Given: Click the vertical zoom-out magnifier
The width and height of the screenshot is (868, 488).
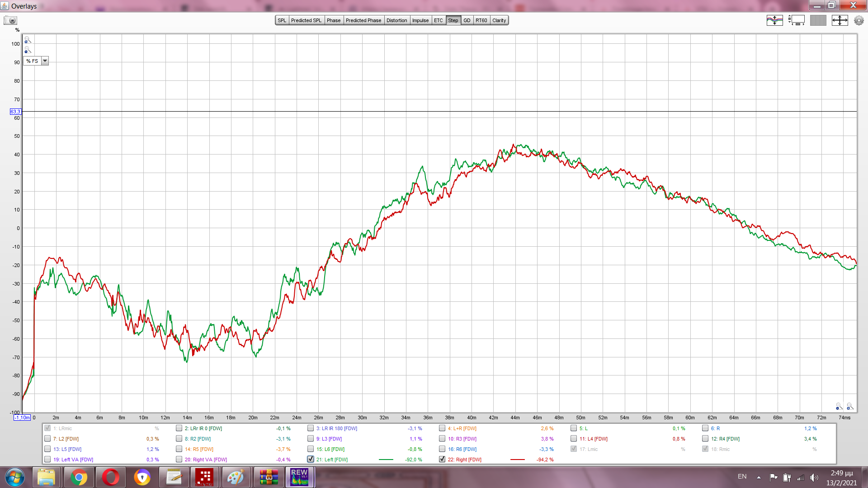Looking at the screenshot, I should [28, 50].
